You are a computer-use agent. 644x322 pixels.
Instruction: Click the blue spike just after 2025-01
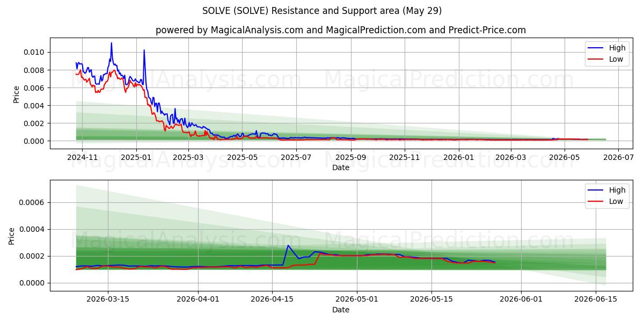[144, 50]
